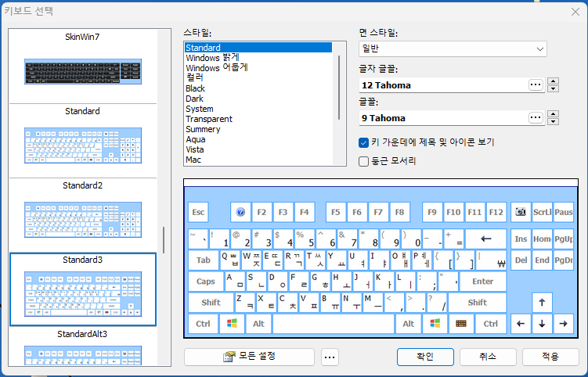The height and width of the screenshot is (377, 588).
Task: Decrease 글자 글꼴 size with down stepper
Action: [x=553, y=89]
